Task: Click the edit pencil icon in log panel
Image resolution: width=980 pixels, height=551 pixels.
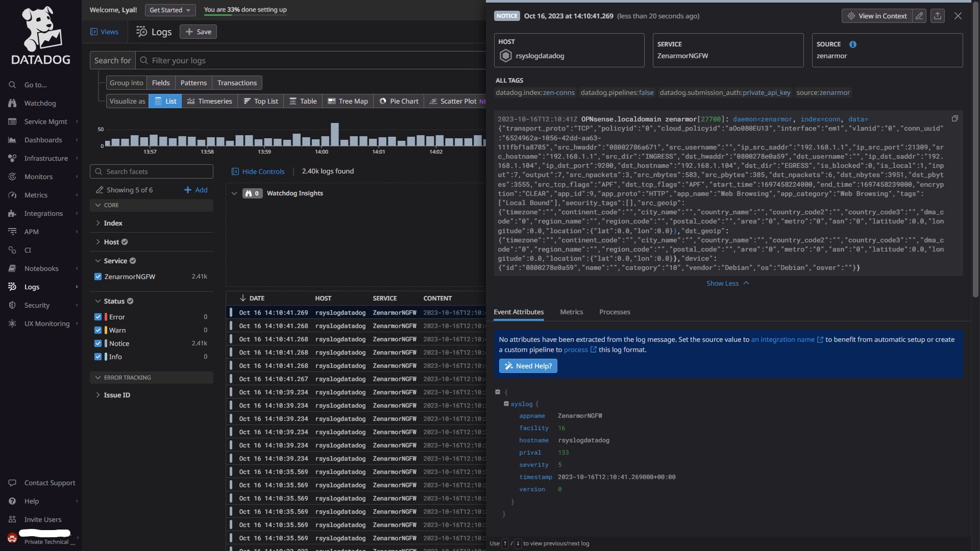Action: [x=919, y=16]
